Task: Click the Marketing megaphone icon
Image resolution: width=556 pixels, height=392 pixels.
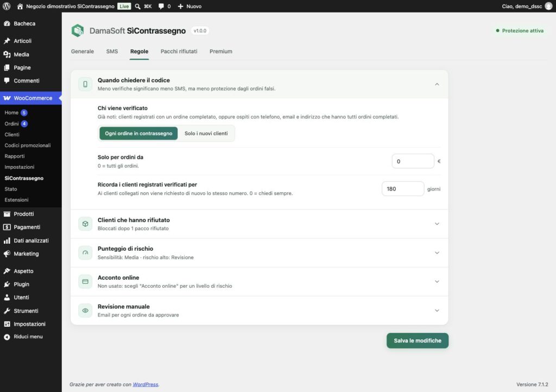Action: click(x=7, y=254)
